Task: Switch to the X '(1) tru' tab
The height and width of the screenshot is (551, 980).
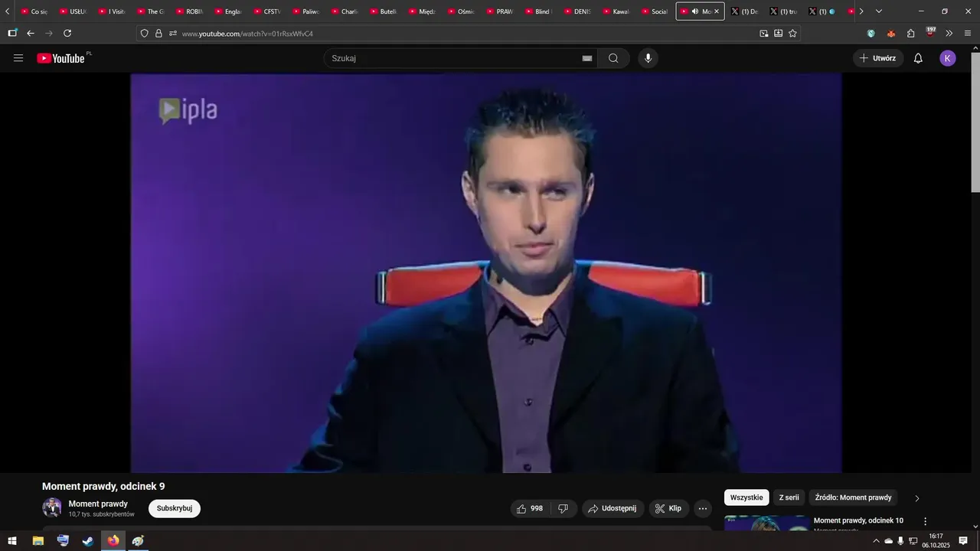Action: pyautogui.click(x=784, y=11)
